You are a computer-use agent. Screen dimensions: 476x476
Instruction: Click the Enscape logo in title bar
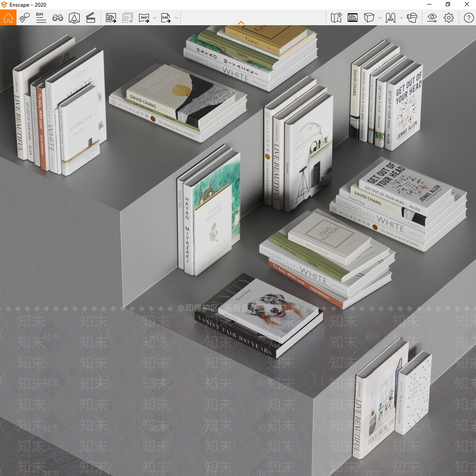click(4, 4)
